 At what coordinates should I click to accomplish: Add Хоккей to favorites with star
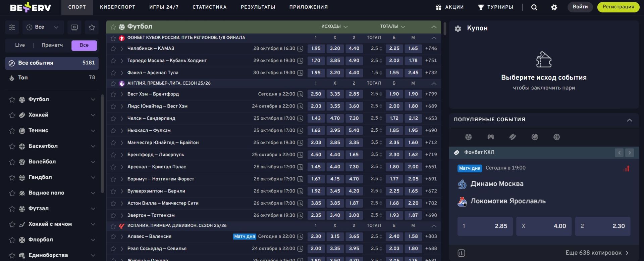(x=12, y=115)
